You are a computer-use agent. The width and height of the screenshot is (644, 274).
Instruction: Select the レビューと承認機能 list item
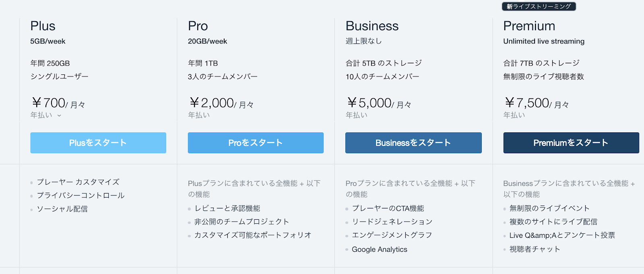coord(227,208)
